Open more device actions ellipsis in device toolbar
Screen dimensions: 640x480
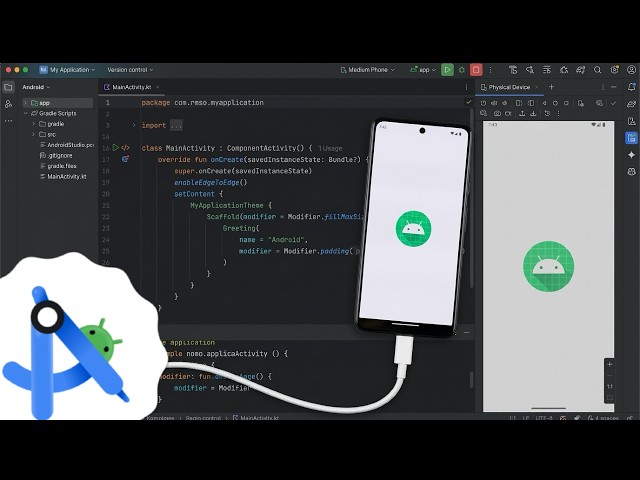click(558, 113)
